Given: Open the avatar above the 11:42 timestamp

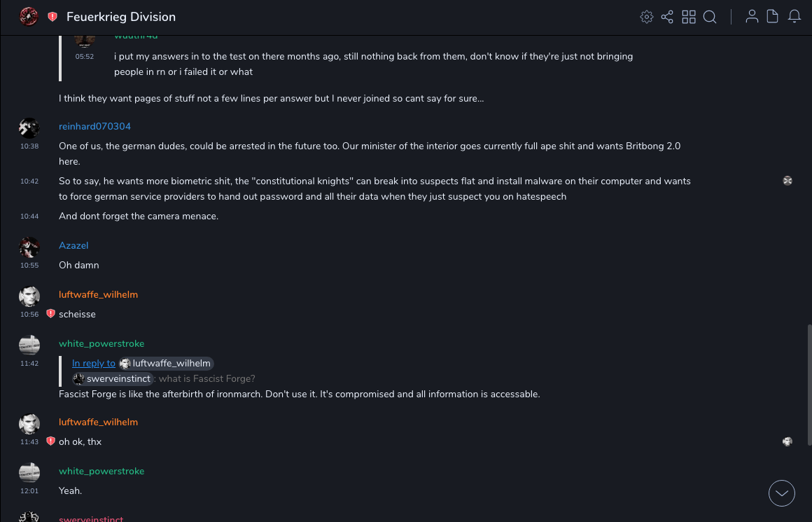Looking at the screenshot, I should [x=29, y=345].
